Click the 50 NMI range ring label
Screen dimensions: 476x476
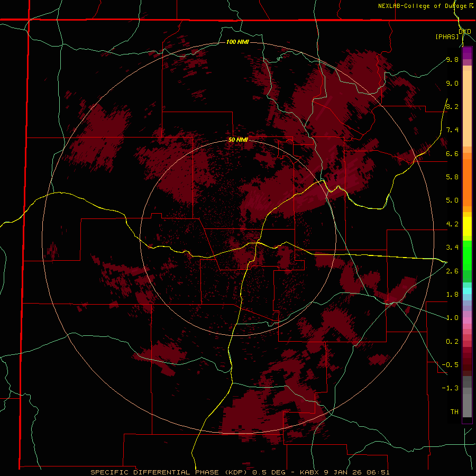coord(238,140)
